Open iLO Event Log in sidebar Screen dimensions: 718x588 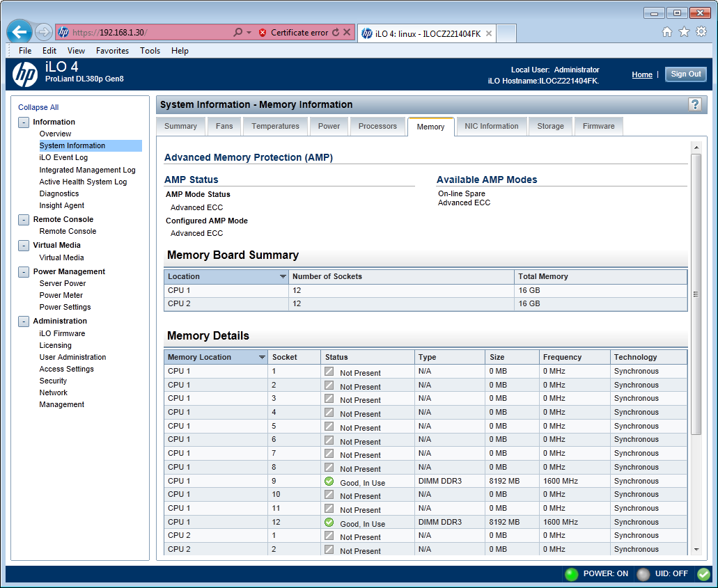click(x=63, y=157)
